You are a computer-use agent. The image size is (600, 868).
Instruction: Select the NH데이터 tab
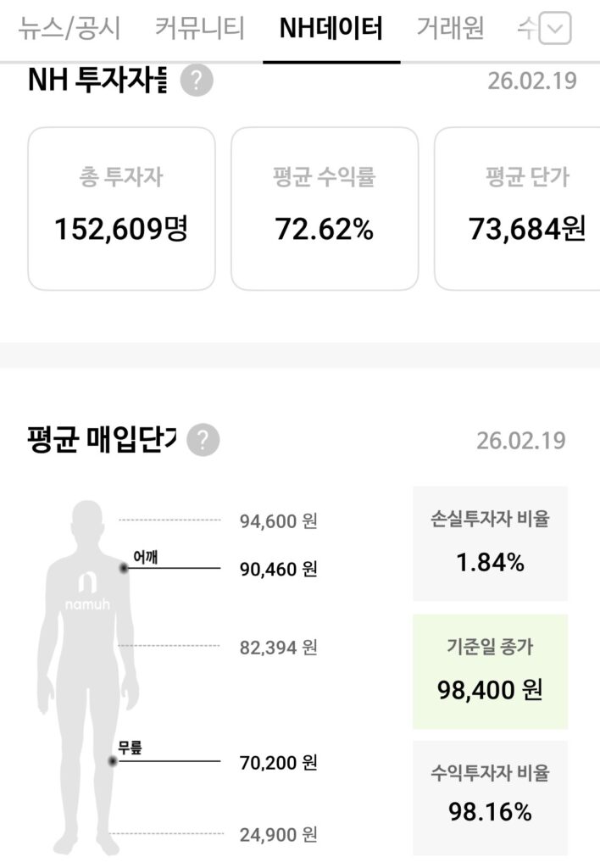pos(331,29)
